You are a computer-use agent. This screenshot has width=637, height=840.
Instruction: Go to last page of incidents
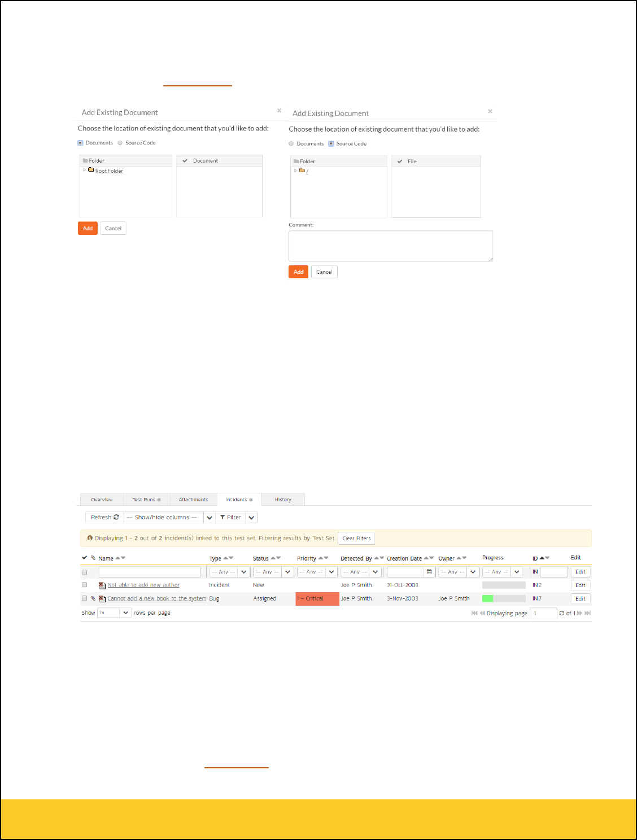(x=588, y=613)
